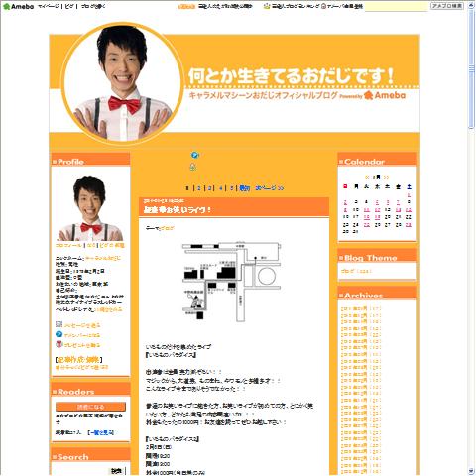Click the venue map image in post

pos(232,283)
